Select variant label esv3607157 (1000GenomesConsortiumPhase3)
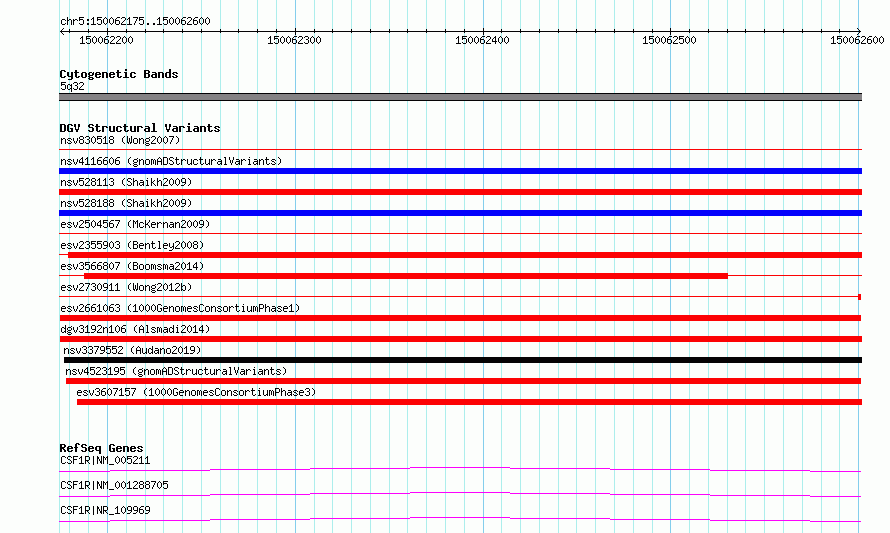The image size is (890, 533). coord(196,392)
